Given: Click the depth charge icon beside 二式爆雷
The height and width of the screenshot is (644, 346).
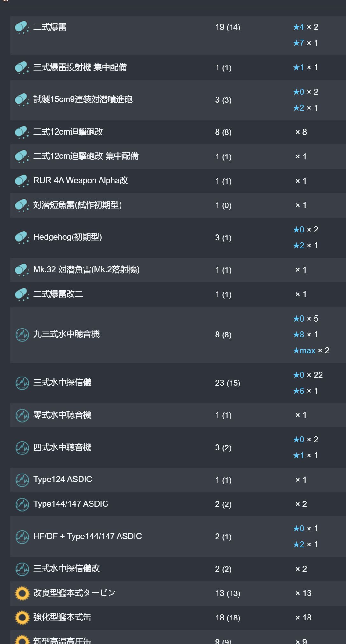Looking at the screenshot, I should coord(22,27).
